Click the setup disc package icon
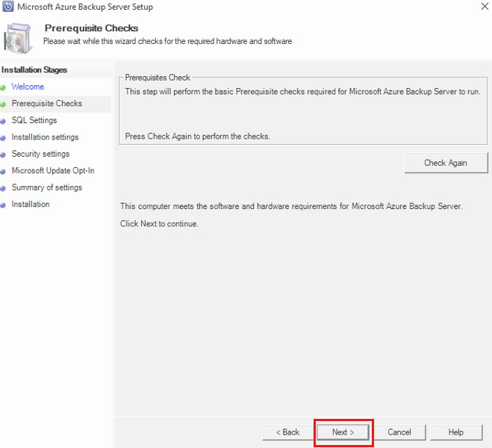Image resolution: width=492 pixels, height=448 pixels. coord(18,38)
